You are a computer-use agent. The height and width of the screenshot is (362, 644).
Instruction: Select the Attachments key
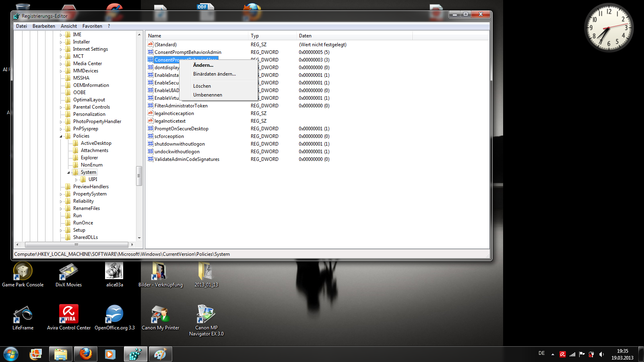point(94,150)
